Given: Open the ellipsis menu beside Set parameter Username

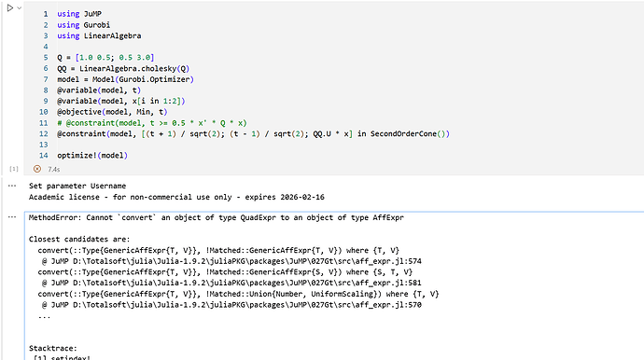Looking at the screenshot, I should click(x=12, y=186).
